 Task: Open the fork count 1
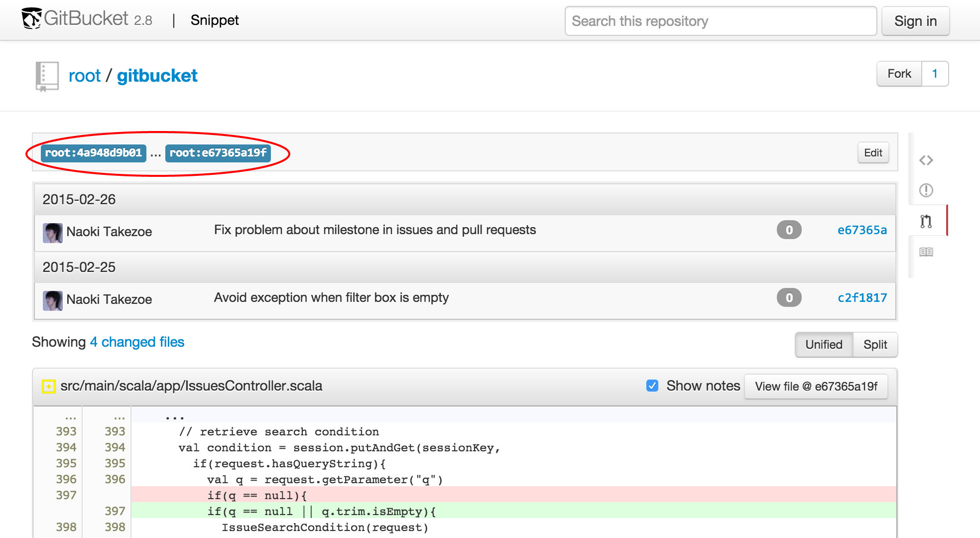pyautogui.click(x=935, y=74)
